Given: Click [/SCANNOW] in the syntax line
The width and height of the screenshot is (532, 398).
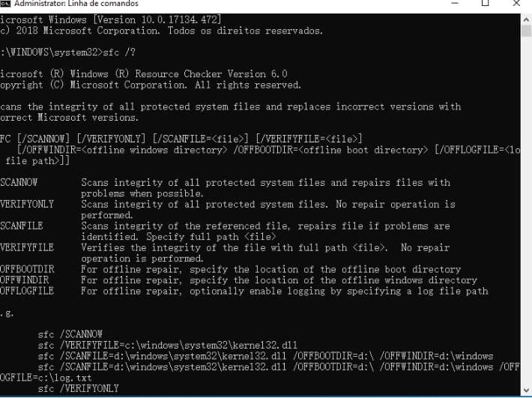Looking at the screenshot, I should tap(43, 139).
